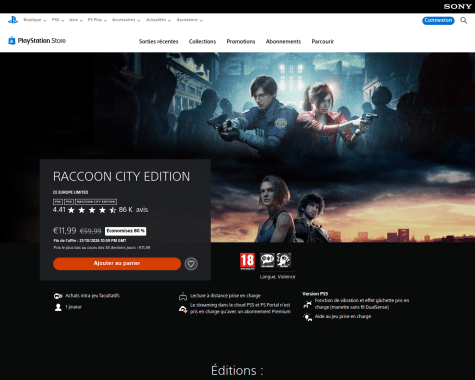Click the lowest 30-day price text

[102, 248]
